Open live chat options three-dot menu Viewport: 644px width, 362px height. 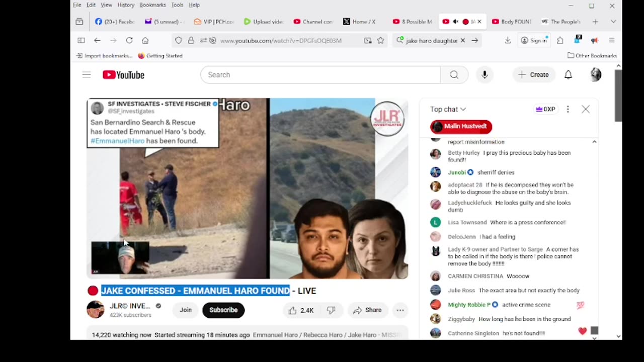click(x=568, y=109)
